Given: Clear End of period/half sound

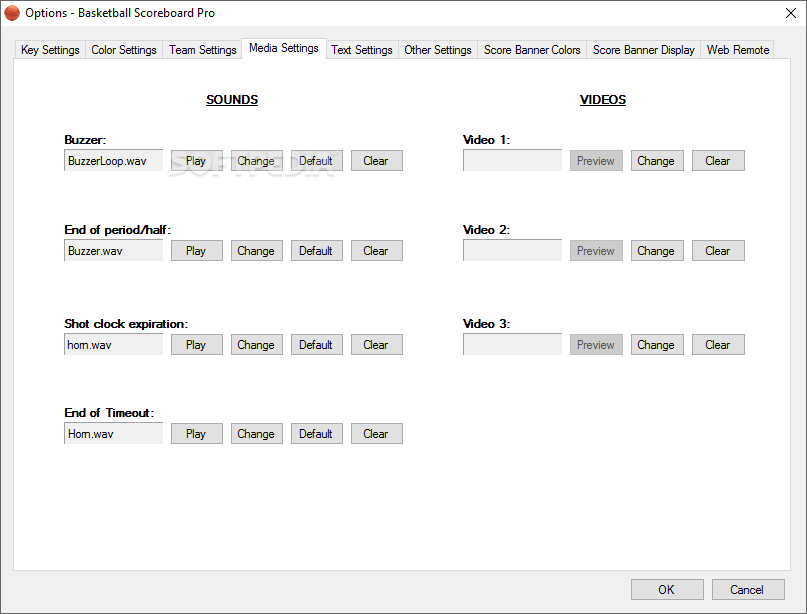Looking at the screenshot, I should click(377, 251).
